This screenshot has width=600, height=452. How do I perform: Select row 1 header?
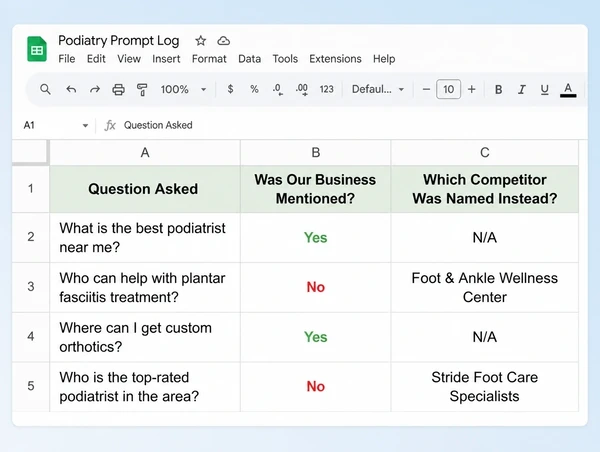(x=31, y=189)
